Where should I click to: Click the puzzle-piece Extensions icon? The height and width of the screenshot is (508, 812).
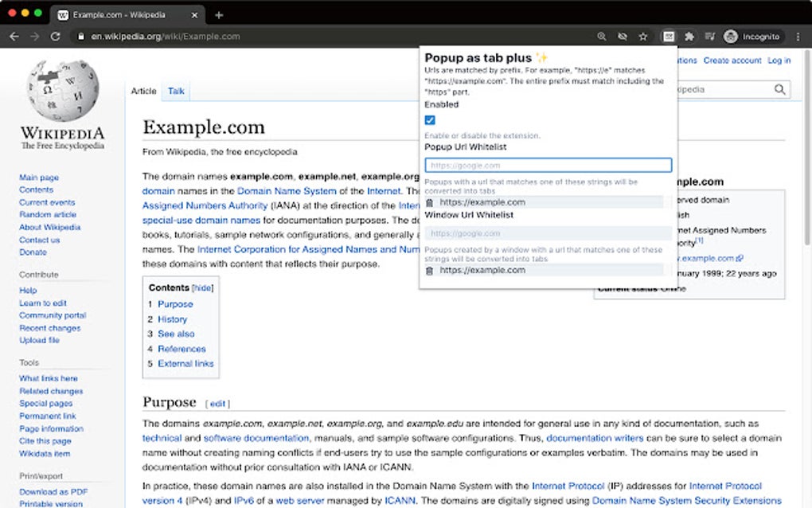coord(689,36)
